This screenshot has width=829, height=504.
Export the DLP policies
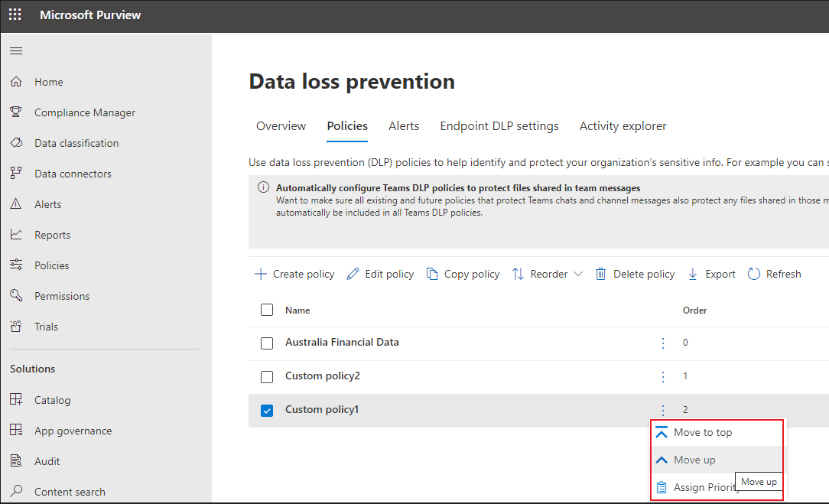pyautogui.click(x=711, y=273)
